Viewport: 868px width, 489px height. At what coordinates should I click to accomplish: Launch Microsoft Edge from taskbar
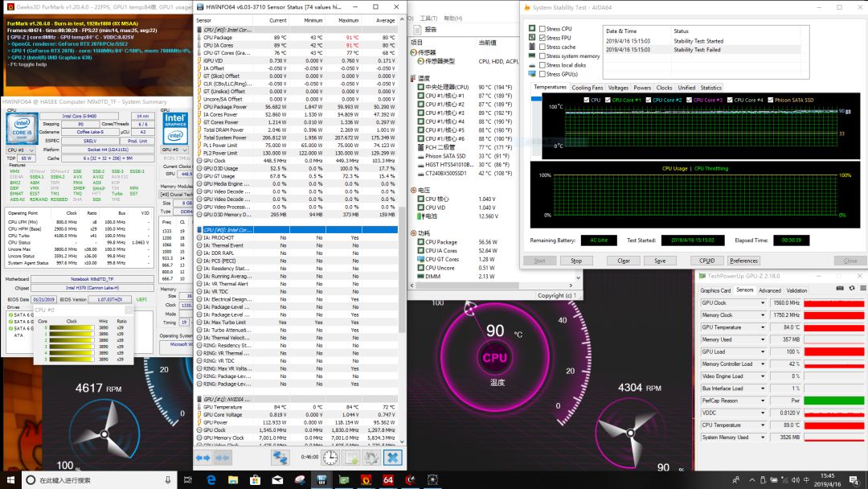coord(211,479)
